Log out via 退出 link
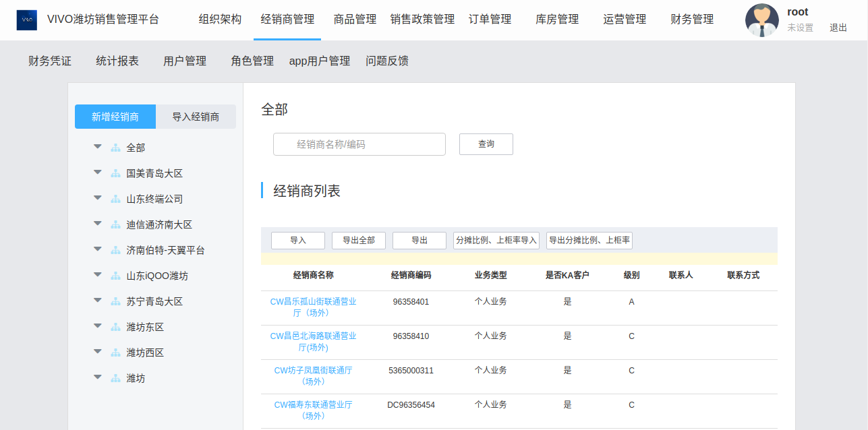 coord(838,28)
